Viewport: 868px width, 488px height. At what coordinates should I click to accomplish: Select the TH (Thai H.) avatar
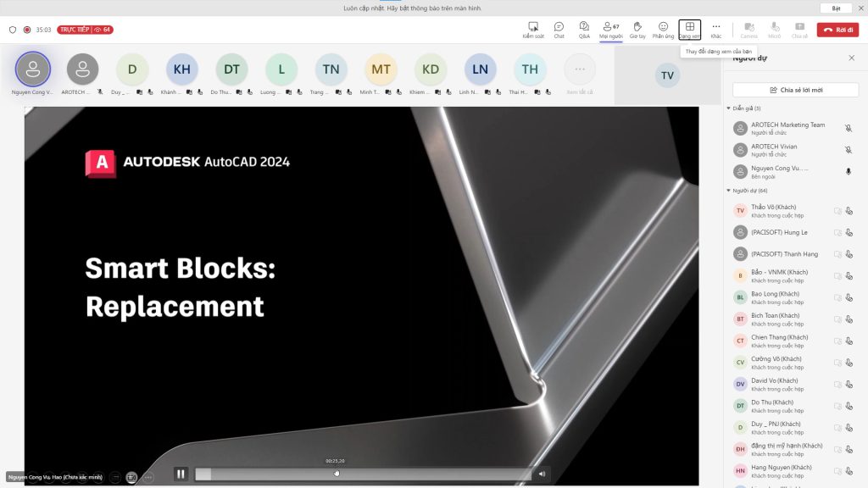tap(530, 69)
